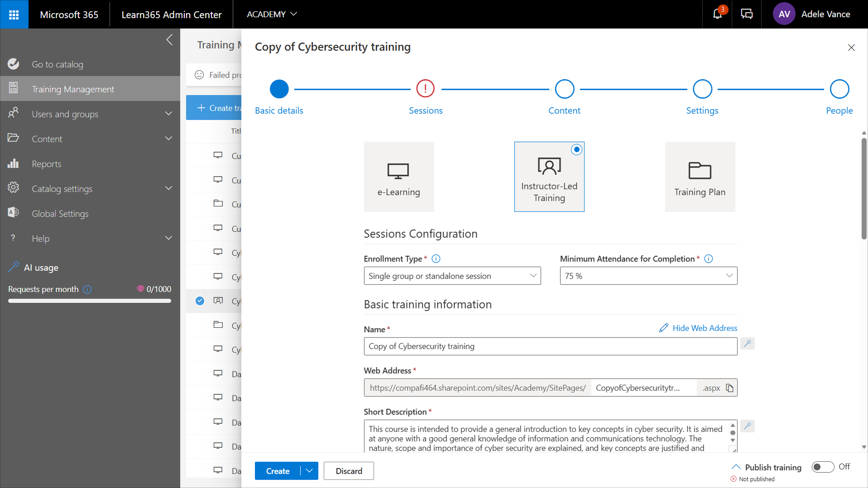This screenshot has height=488, width=868.
Task: Click the Hide Web Address link
Action: coord(704,328)
